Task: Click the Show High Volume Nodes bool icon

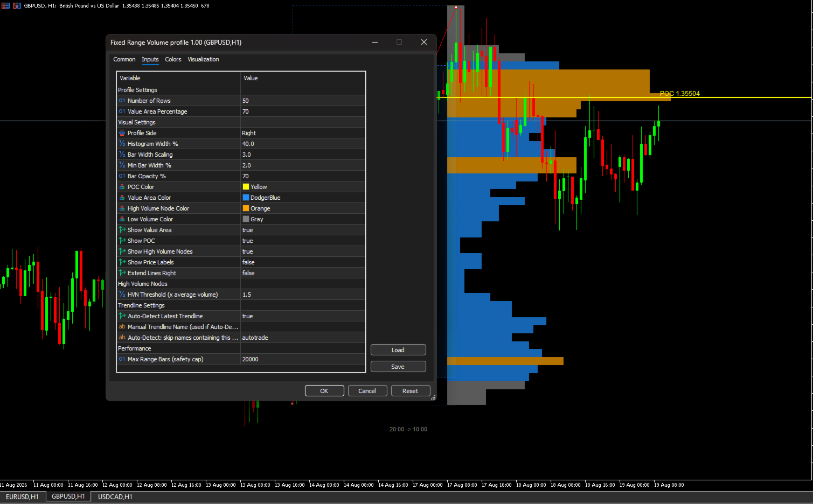Action: pos(122,251)
